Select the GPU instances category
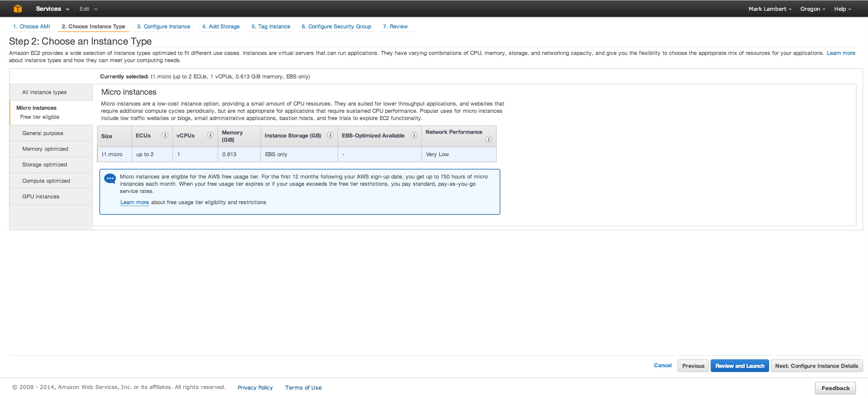868x398 pixels. pyautogui.click(x=41, y=197)
